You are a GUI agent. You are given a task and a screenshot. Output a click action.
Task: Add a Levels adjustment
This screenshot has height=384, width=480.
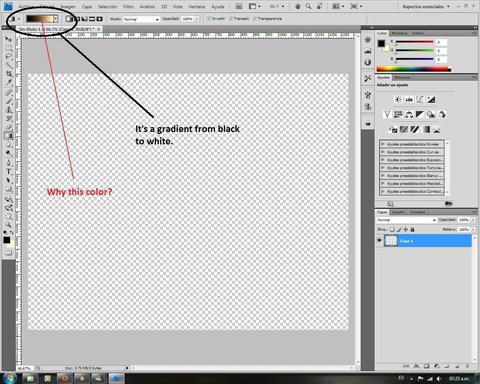pyautogui.click(x=409, y=99)
